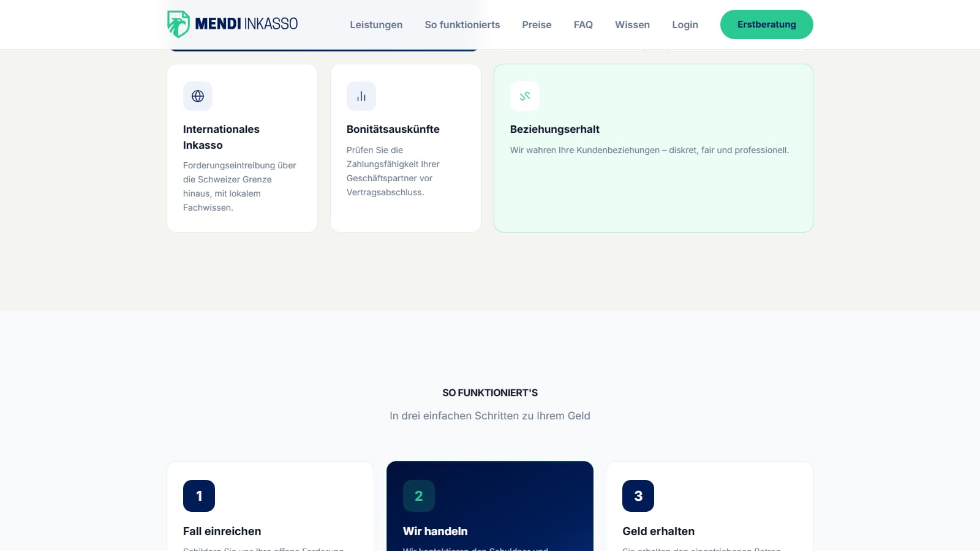Go to So funktionierts in navigation

(x=462, y=24)
